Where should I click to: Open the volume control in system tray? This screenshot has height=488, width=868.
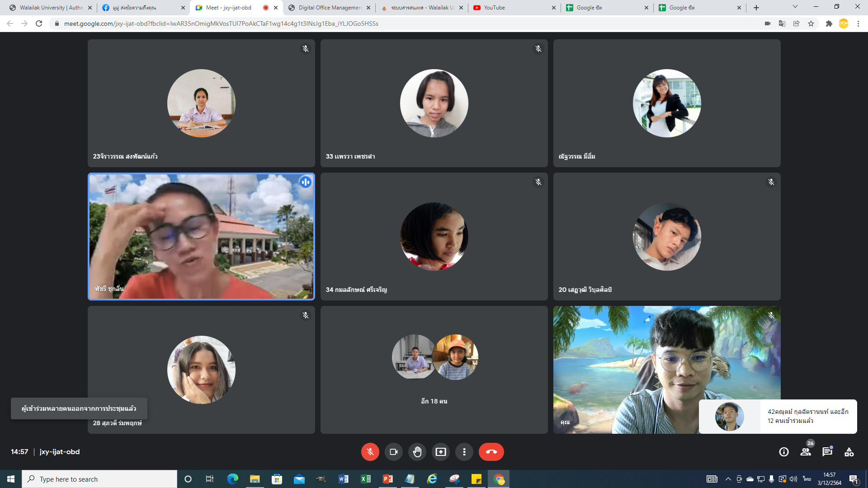tap(793, 479)
